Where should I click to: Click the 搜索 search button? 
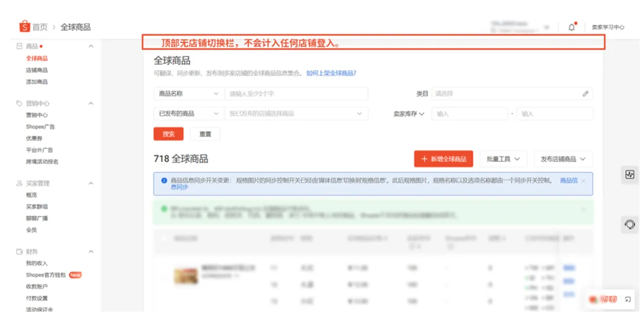pos(168,133)
